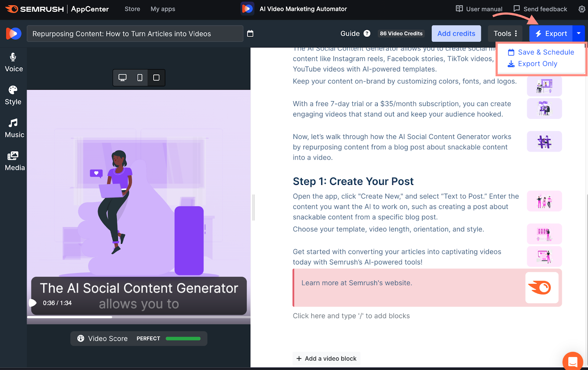Expand the Export dropdown arrow
Viewport: 588px width, 370px height.
click(x=579, y=33)
